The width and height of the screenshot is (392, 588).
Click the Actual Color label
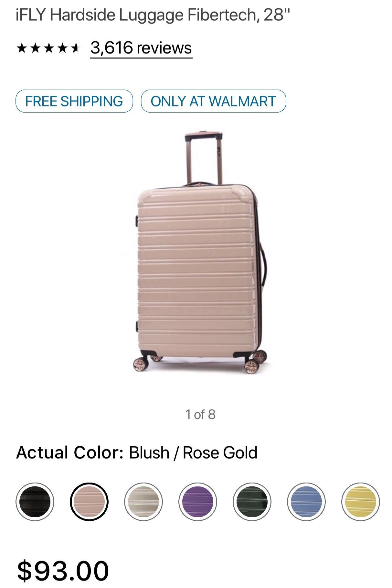70,452
